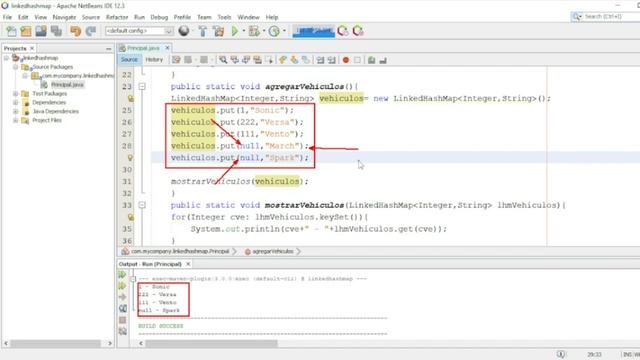The image size is (640, 360).
Task: Open the Tools menu
Action: click(x=224, y=17)
